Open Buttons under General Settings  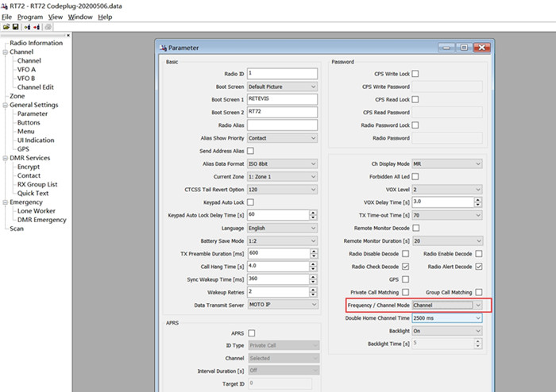point(29,122)
